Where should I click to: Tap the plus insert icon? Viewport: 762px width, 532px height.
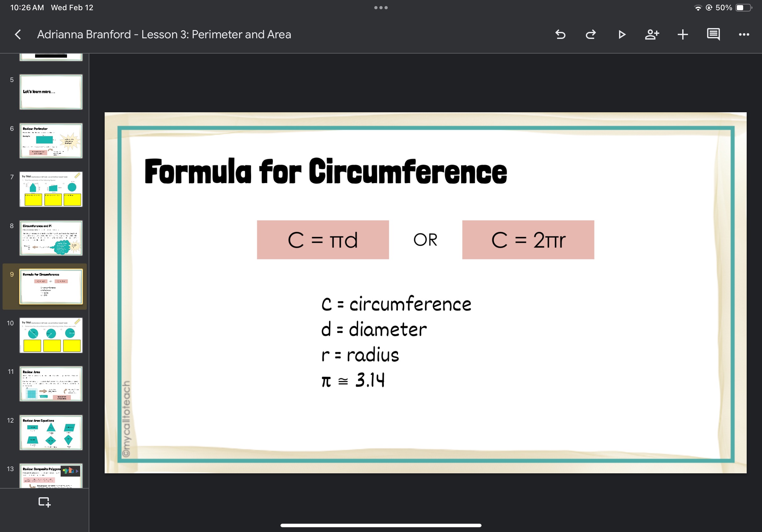683,34
